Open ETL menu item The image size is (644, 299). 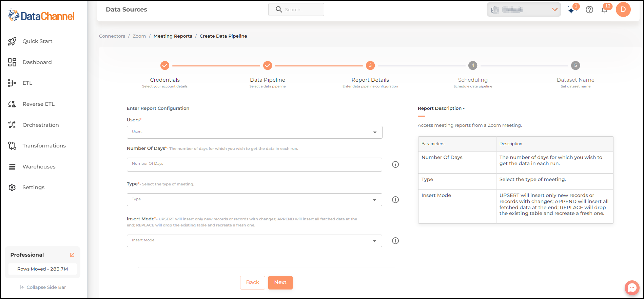27,83
